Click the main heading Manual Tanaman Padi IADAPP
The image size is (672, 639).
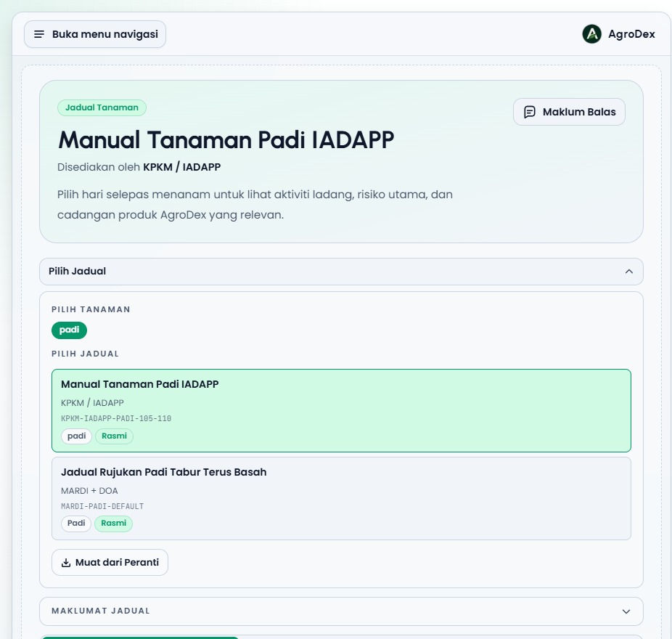[226, 140]
